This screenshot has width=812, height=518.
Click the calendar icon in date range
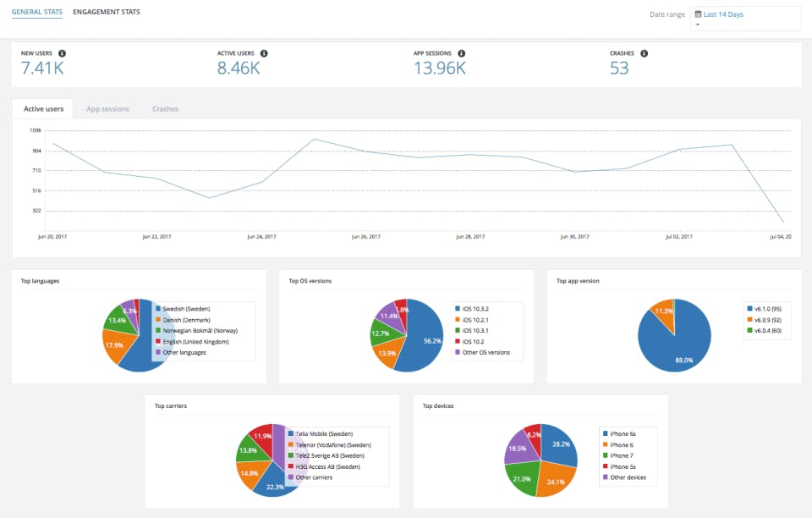pos(698,14)
